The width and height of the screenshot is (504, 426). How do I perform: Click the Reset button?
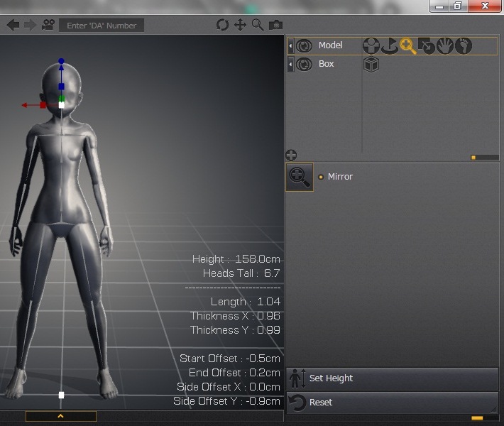click(392, 403)
